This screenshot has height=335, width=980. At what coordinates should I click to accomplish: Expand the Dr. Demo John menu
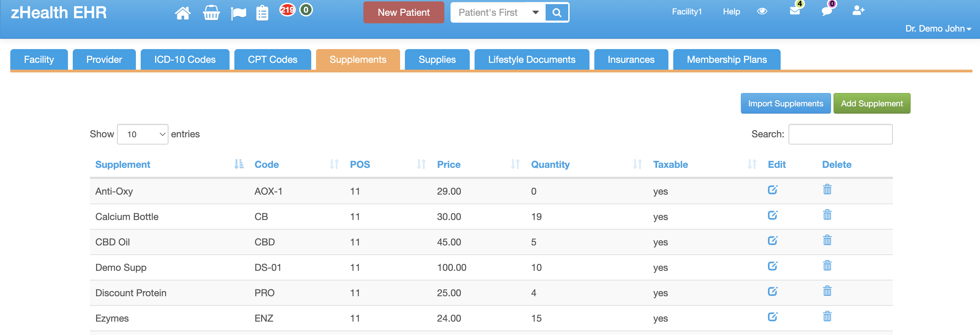938,28
